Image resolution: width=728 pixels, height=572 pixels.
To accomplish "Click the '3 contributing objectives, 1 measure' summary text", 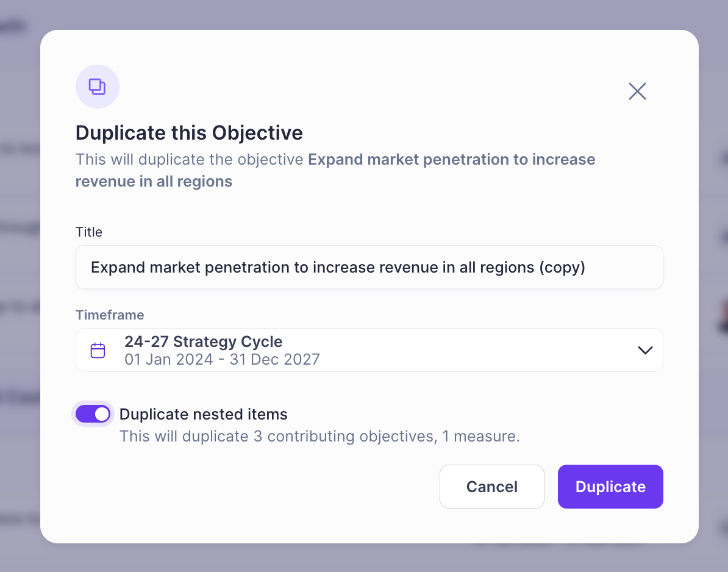I will [x=386, y=437].
